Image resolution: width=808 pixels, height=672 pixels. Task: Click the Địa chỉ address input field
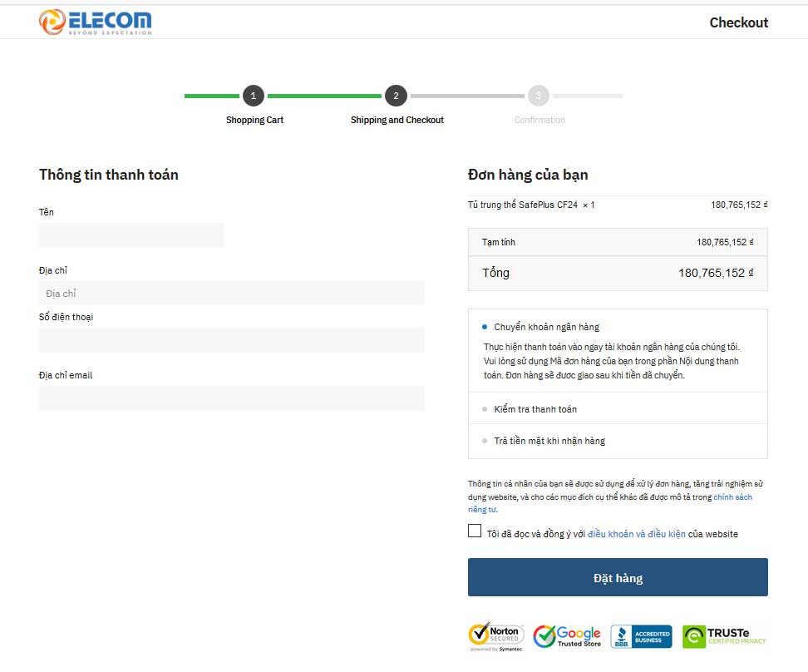pos(231,293)
